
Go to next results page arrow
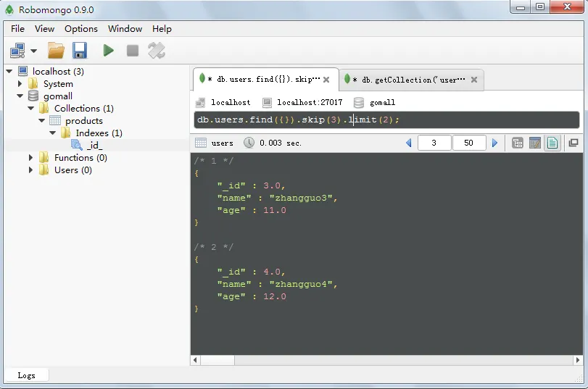(494, 143)
